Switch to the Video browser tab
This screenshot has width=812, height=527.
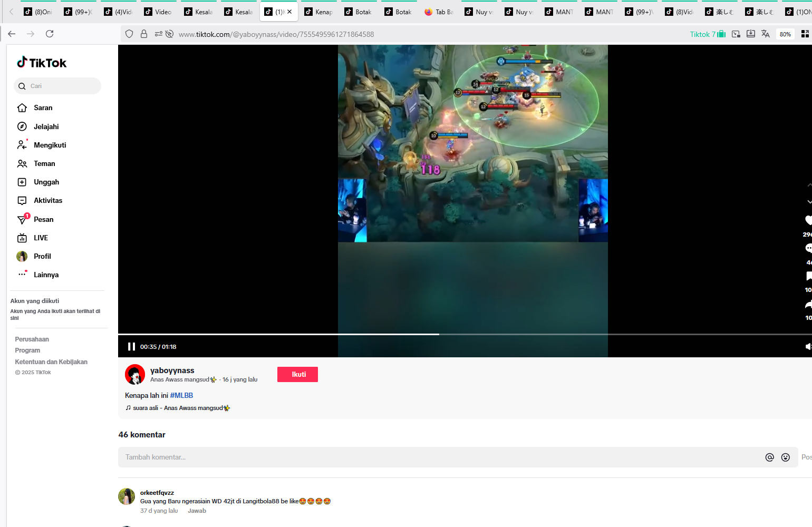pyautogui.click(x=159, y=12)
